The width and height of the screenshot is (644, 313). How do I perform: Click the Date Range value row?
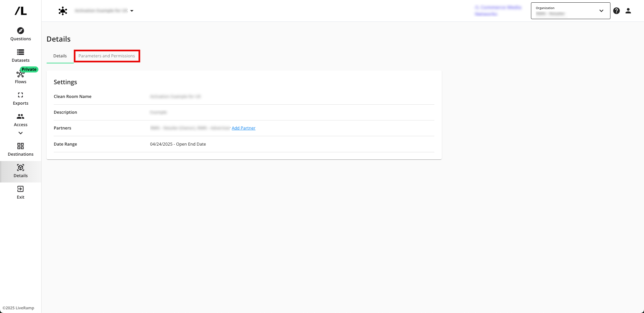tap(178, 144)
